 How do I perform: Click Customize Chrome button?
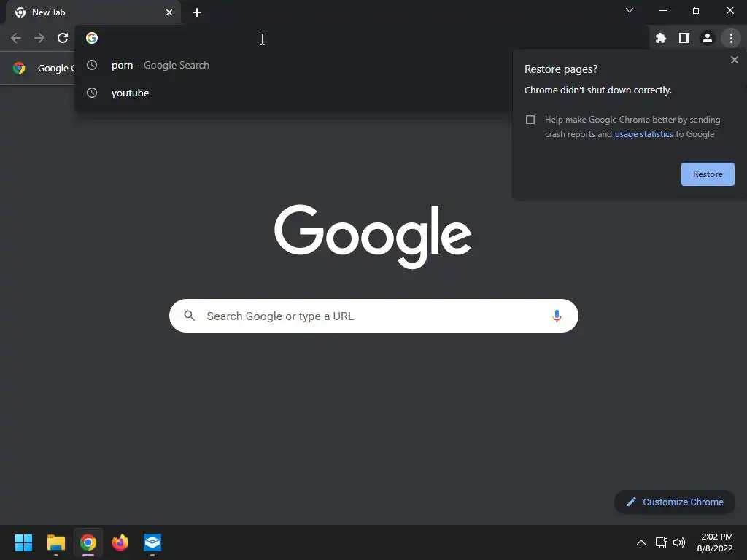tap(675, 502)
